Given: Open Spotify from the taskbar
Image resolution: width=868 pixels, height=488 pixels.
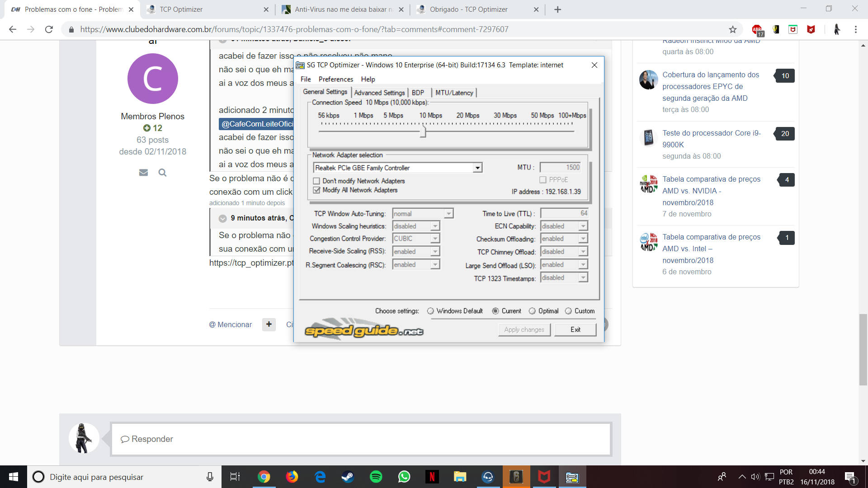Looking at the screenshot, I should tap(376, 477).
